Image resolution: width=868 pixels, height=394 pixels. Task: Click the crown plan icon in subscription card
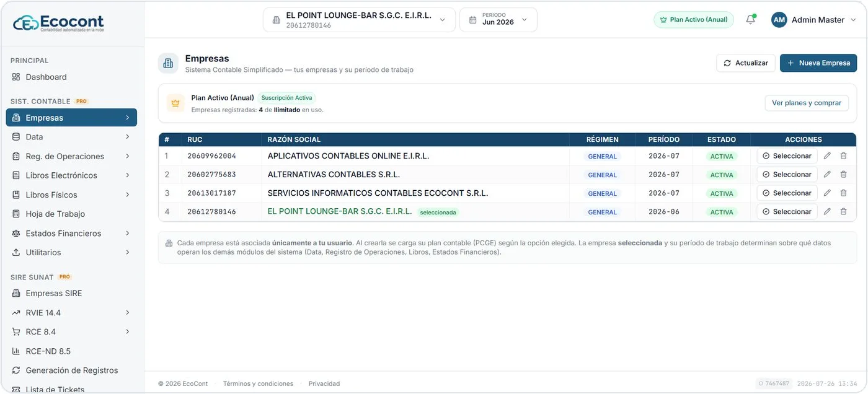tap(175, 103)
